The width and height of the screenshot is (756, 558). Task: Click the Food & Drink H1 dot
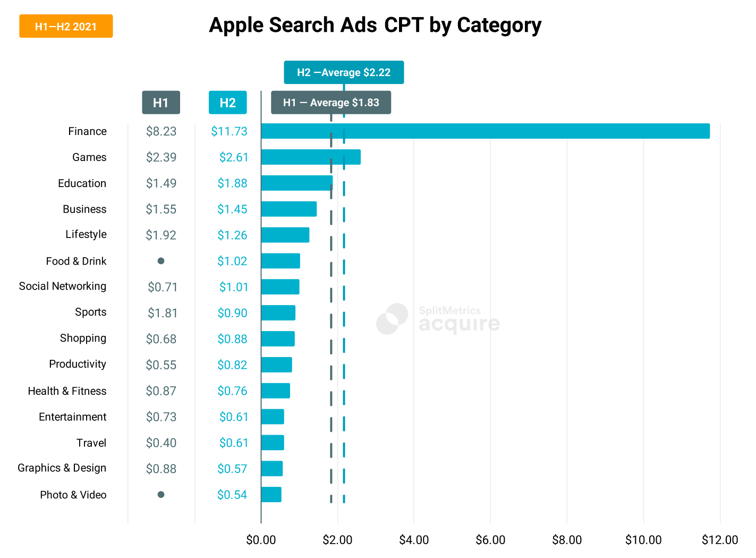point(161,261)
